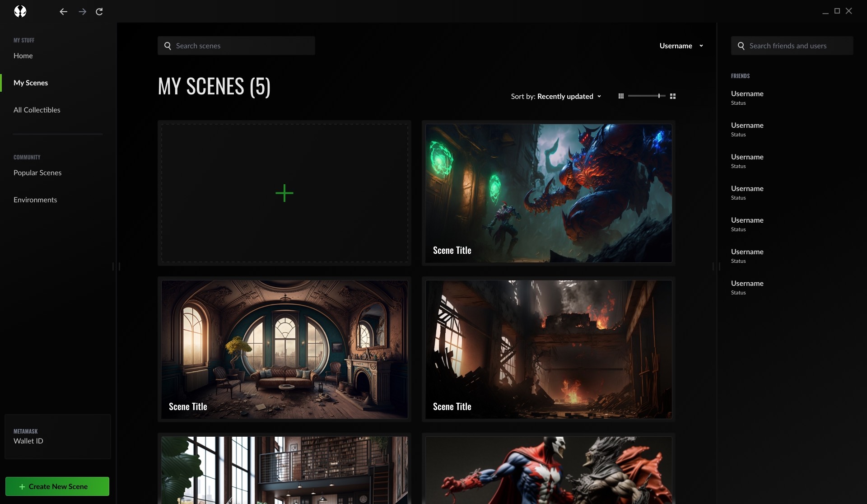This screenshot has height=504, width=867.
Task: Open the vintage living room scene thumbnail
Action: tap(284, 350)
